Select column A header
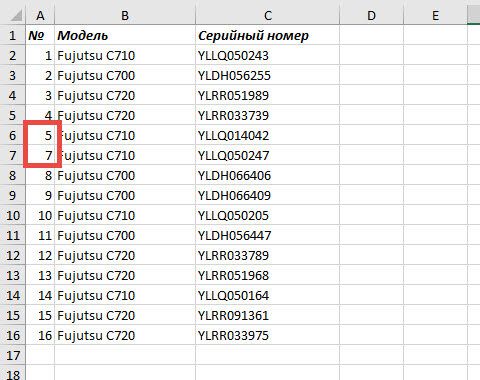The height and width of the screenshot is (380, 480). pos(40,15)
